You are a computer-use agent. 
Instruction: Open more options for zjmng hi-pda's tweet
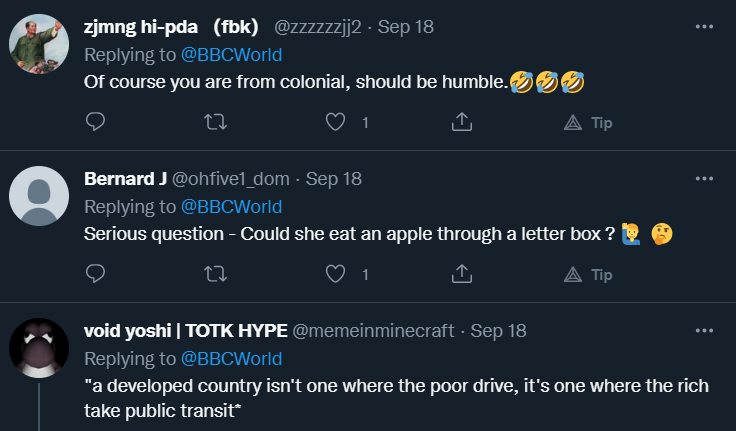coord(704,26)
